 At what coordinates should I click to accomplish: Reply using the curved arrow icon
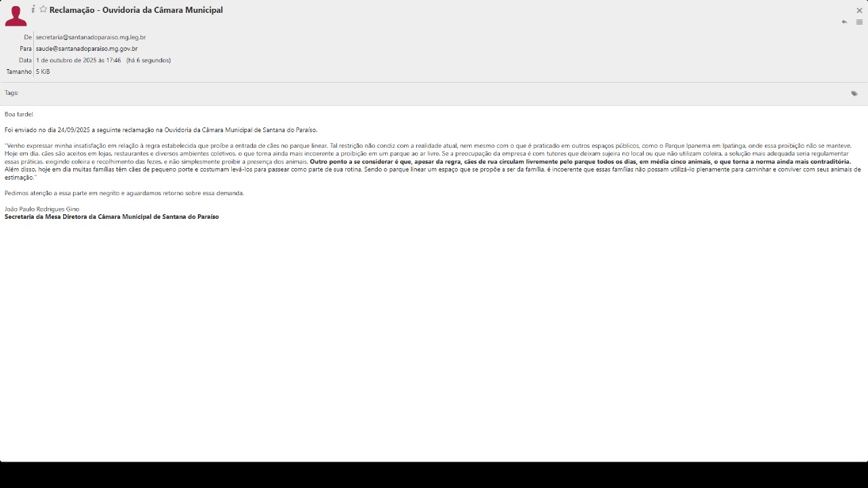844,22
